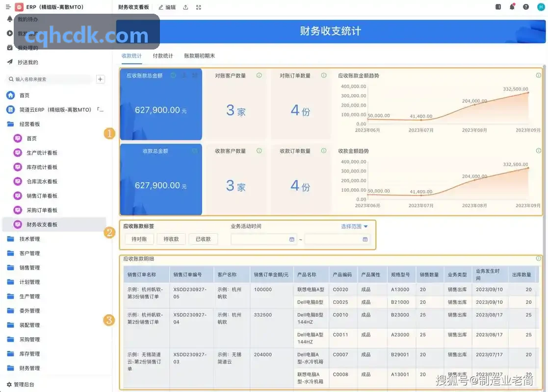Click the info icon on 对账订单数量 card

(x=324, y=75)
